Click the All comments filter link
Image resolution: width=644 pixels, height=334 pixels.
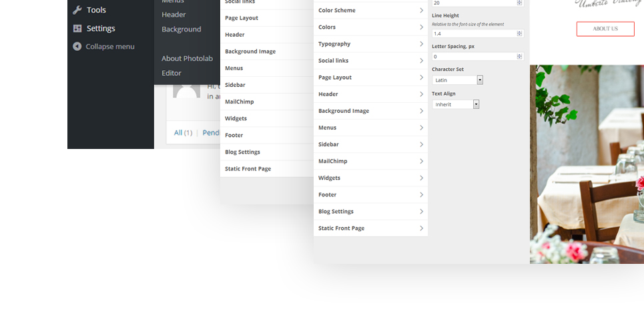(178, 132)
